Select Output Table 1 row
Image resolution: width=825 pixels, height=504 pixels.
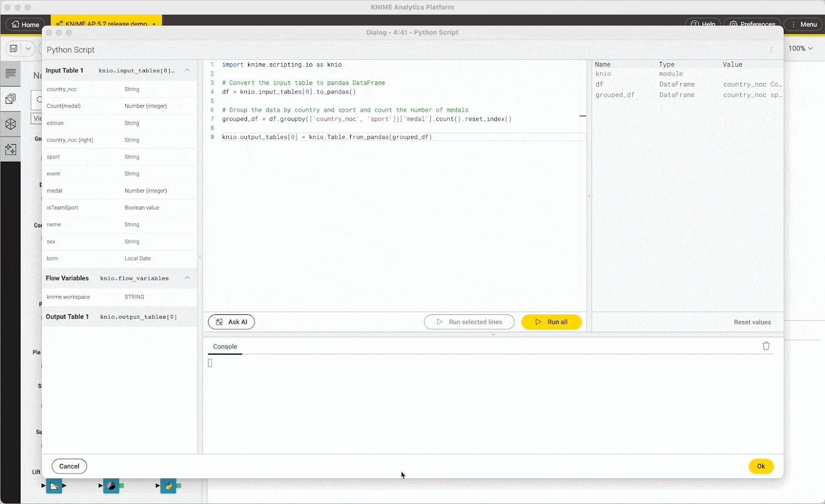[x=120, y=317]
